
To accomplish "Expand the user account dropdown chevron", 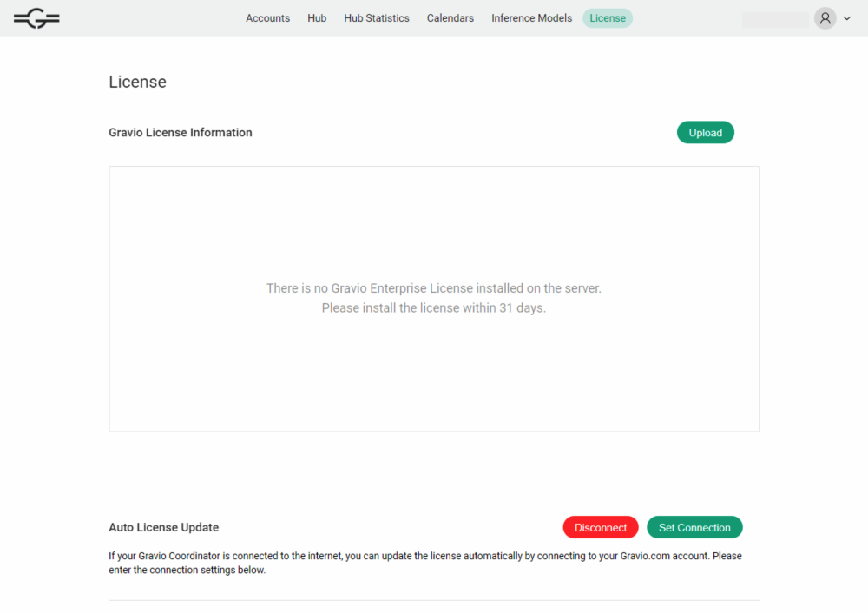I will tap(847, 18).
